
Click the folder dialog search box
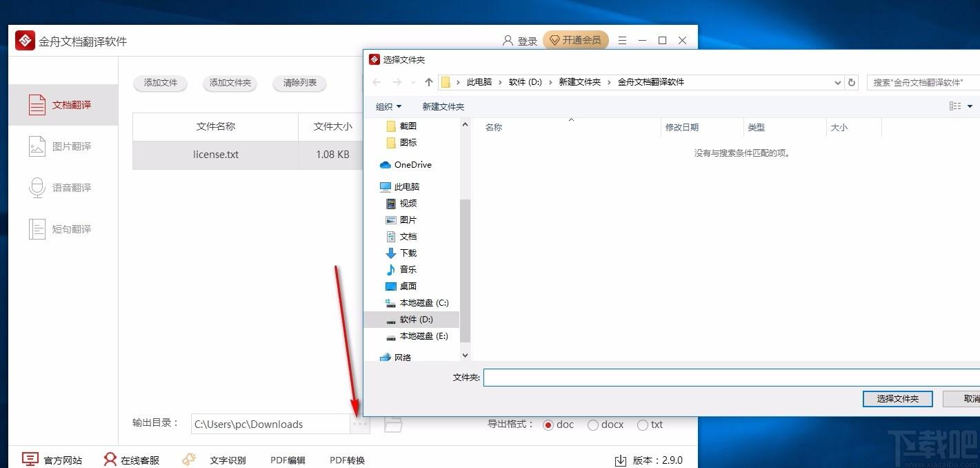point(923,82)
